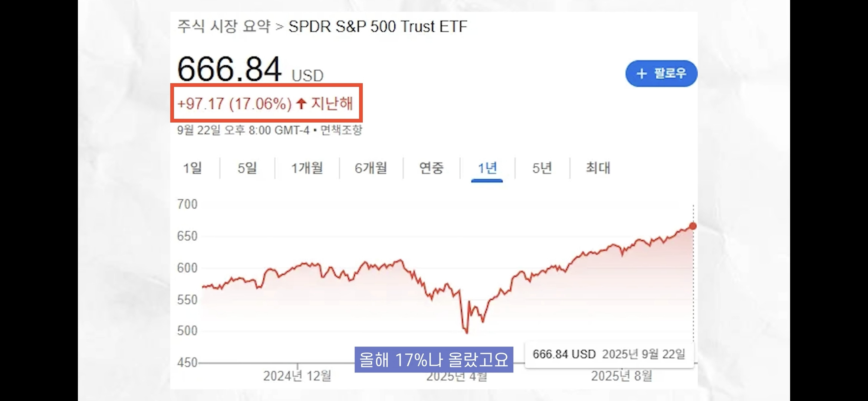The image size is (868, 401).
Task: Click the active 1년 tab
Action: click(487, 168)
